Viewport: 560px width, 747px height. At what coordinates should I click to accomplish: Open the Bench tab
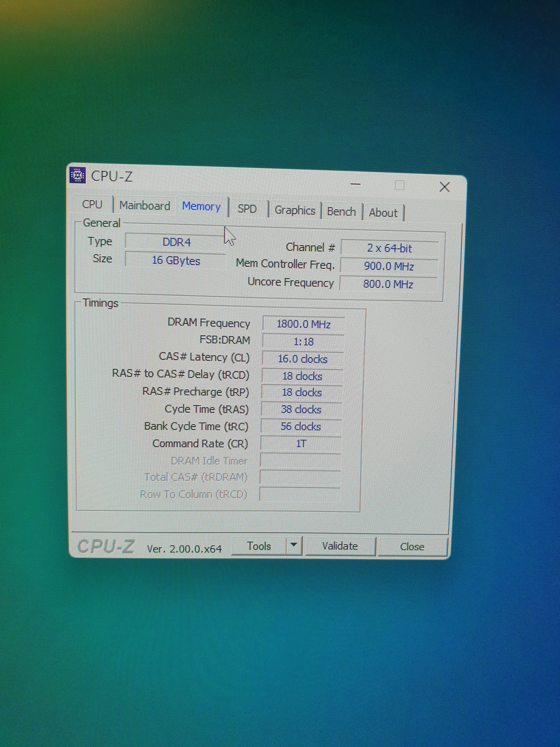click(x=341, y=212)
